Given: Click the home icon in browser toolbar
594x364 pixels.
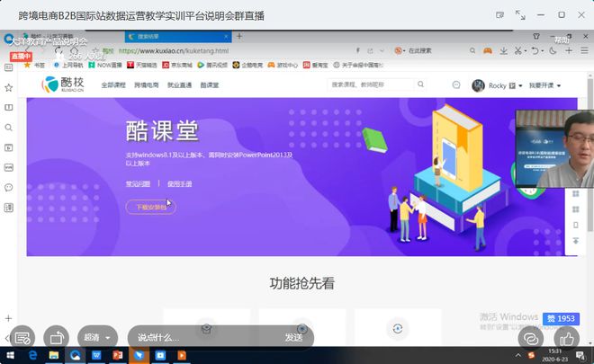Looking at the screenshot, I should [74, 50].
